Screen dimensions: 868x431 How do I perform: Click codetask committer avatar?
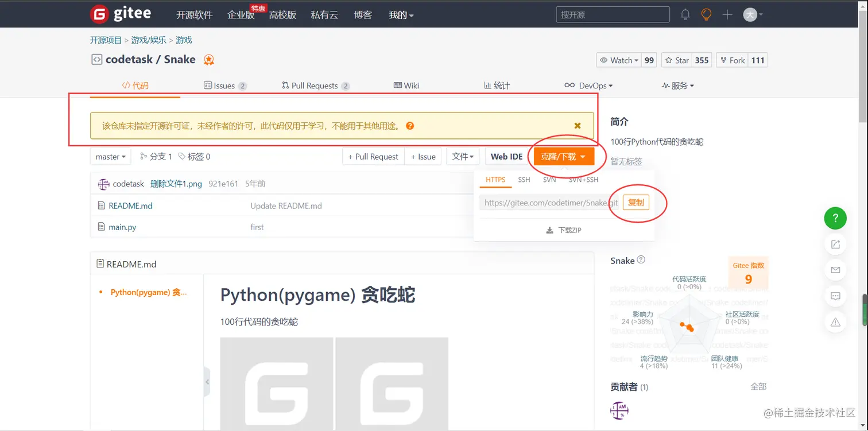point(103,184)
